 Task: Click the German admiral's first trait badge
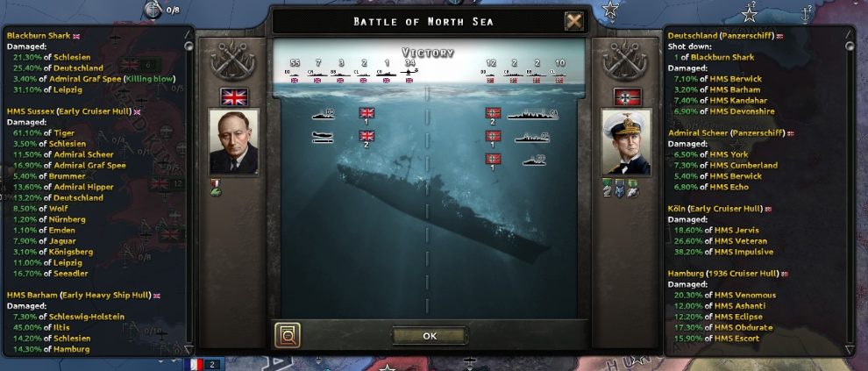[x=608, y=187]
